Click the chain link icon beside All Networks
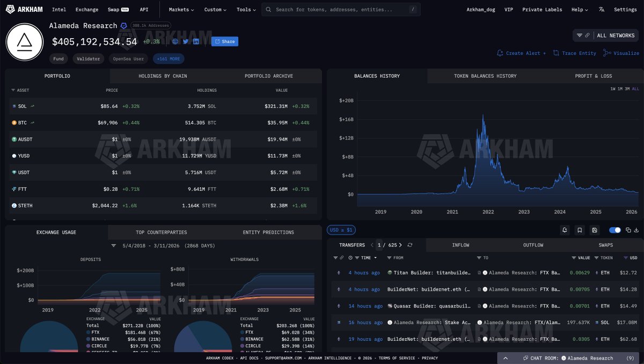 pos(587,35)
